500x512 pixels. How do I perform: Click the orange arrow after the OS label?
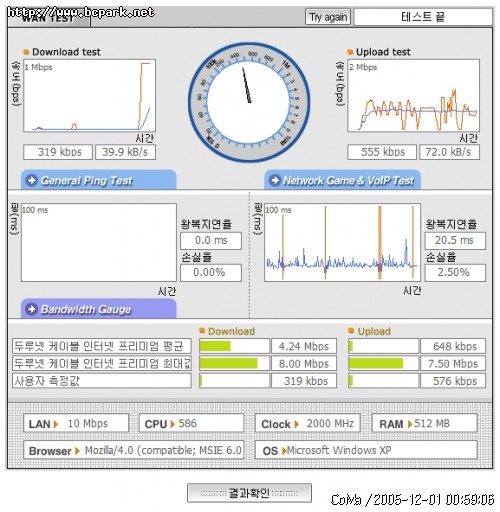pos(284,451)
